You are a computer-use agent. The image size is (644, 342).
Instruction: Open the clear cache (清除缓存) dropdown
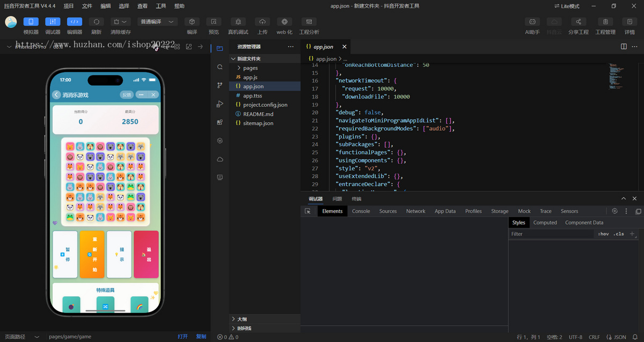tap(121, 22)
